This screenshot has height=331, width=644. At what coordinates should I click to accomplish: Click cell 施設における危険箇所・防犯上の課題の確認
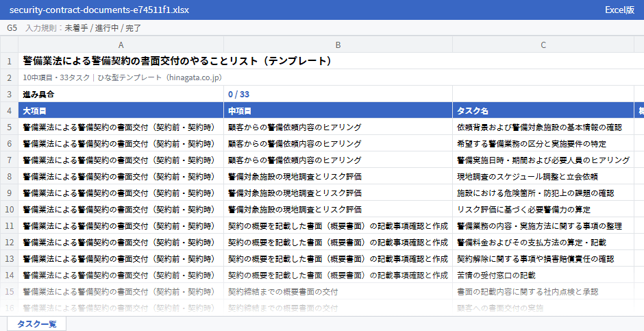543,193
